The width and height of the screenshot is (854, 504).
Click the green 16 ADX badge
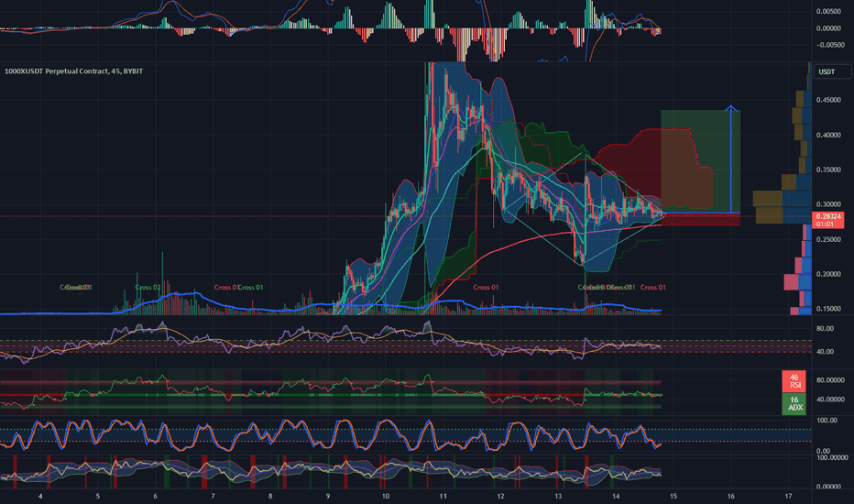pos(794,404)
